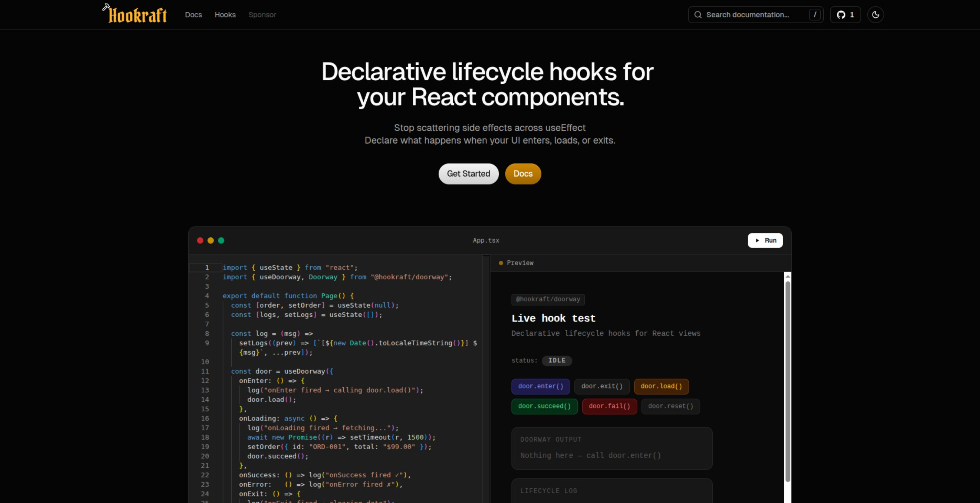Open the Sponsor navigation link
Image resolution: width=980 pixels, height=503 pixels.
262,15
